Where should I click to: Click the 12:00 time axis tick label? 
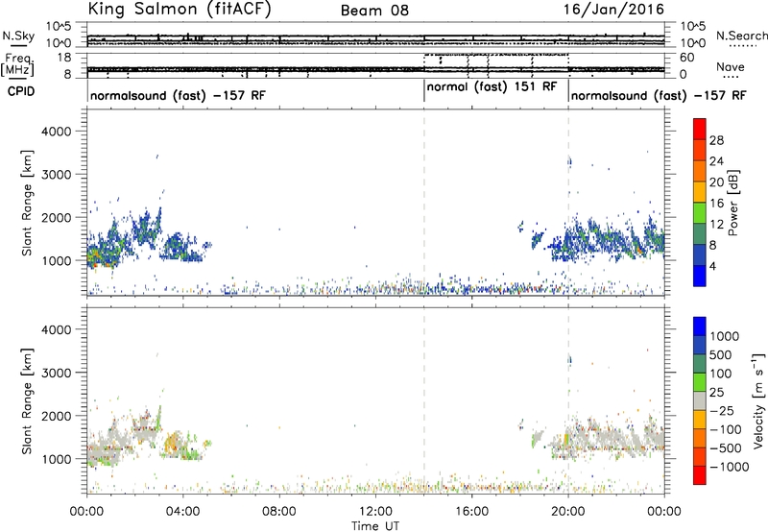[x=375, y=512]
